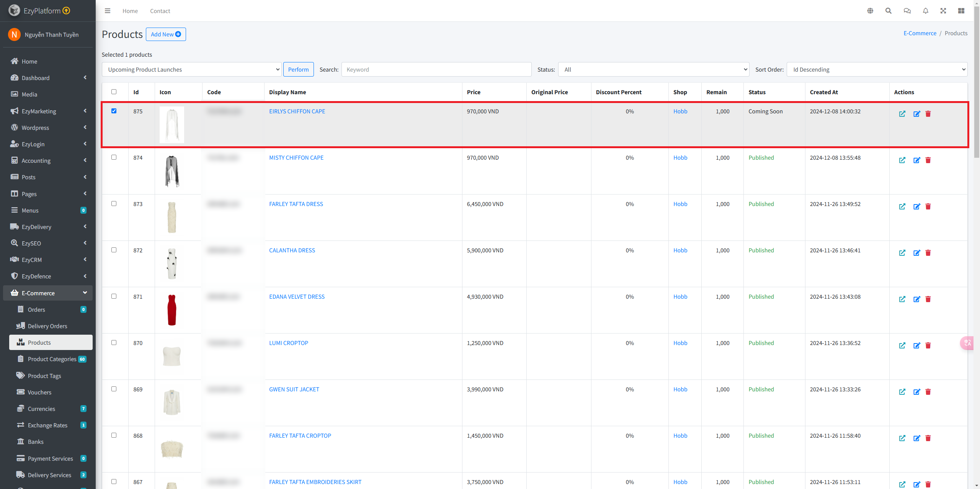The image size is (980, 489).
Task: Click the MISTY CHIFFON CAPE thumbnail image
Action: (x=172, y=171)
